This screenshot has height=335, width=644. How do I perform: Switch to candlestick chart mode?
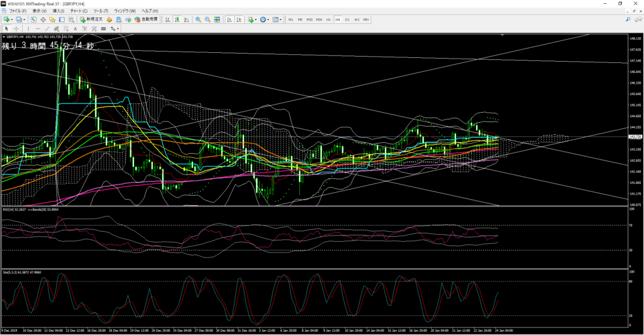pos(177,20)
